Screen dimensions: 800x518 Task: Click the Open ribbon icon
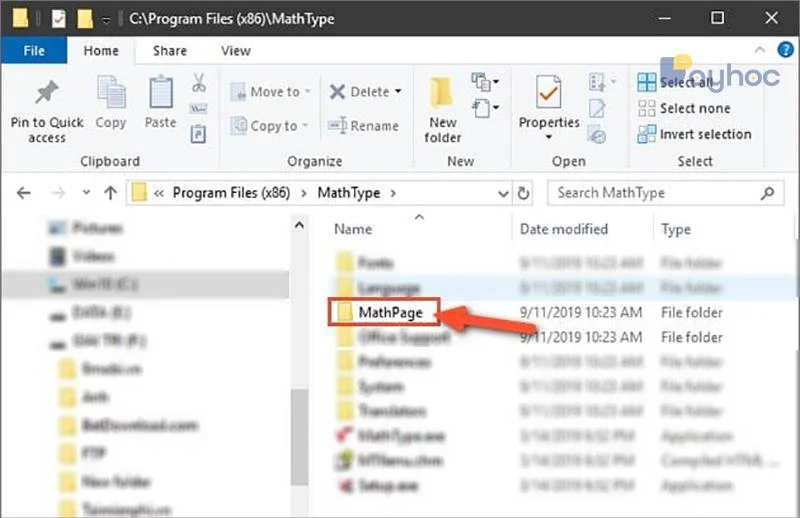click(602, 82)
